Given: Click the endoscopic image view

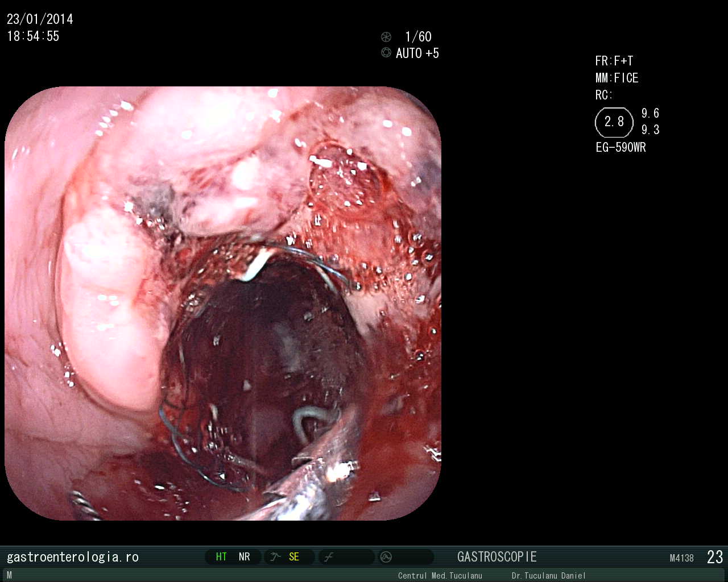Looking at the screenshot, I should (223, 304).
